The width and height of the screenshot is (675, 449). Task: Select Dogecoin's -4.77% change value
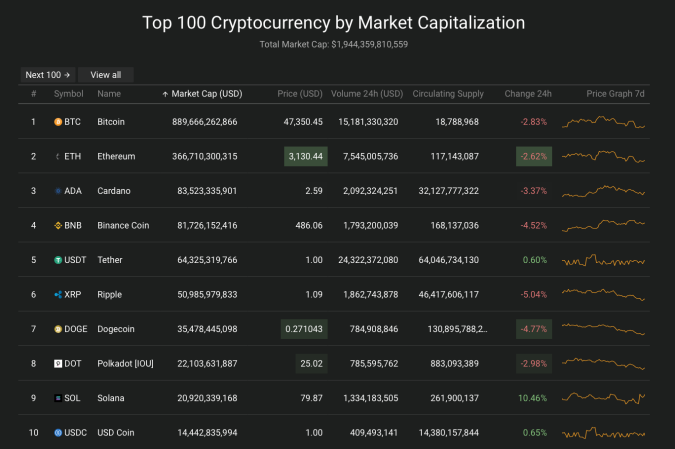pyautogui.click(x=534, y=329)
